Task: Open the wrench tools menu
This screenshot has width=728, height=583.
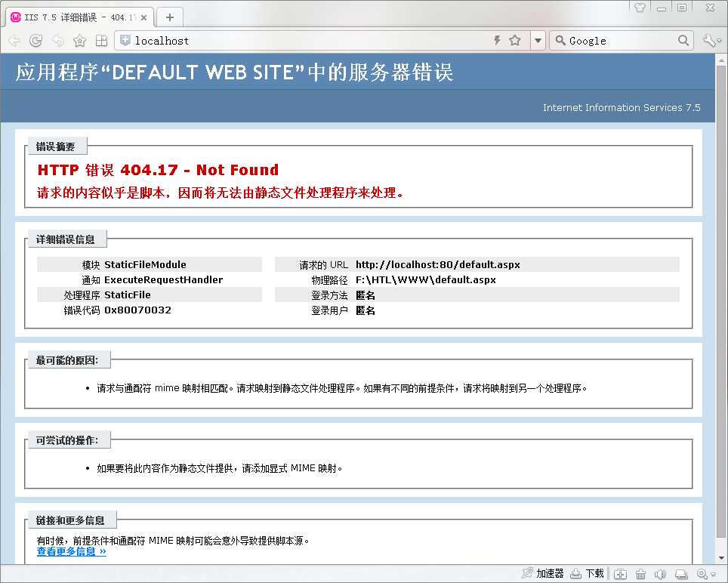Action: point(709,41)
